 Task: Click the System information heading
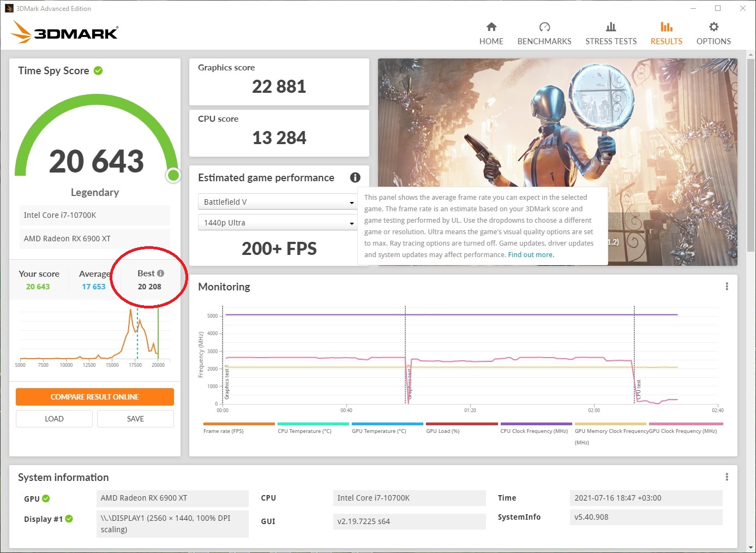pyautogui.click(x=63, y=478)
